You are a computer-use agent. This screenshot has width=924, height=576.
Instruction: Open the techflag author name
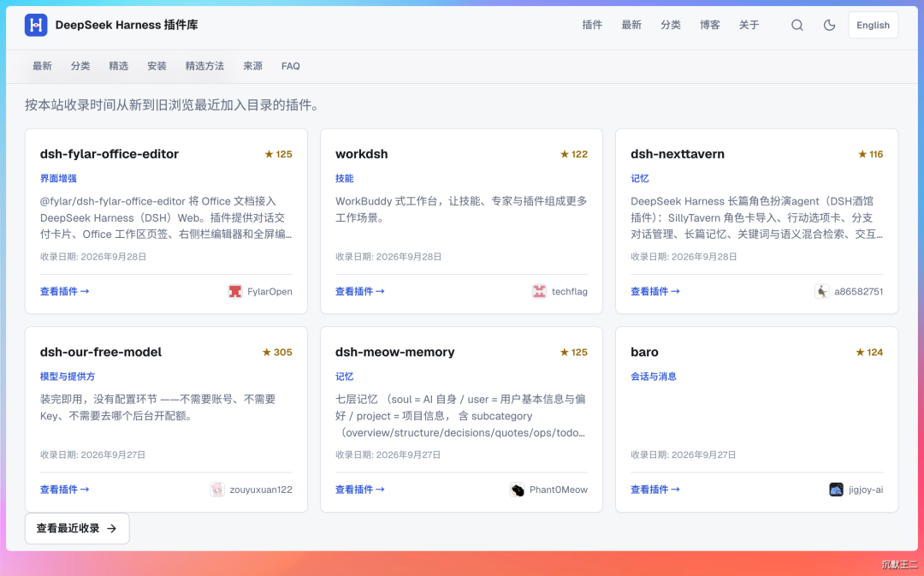569,291
